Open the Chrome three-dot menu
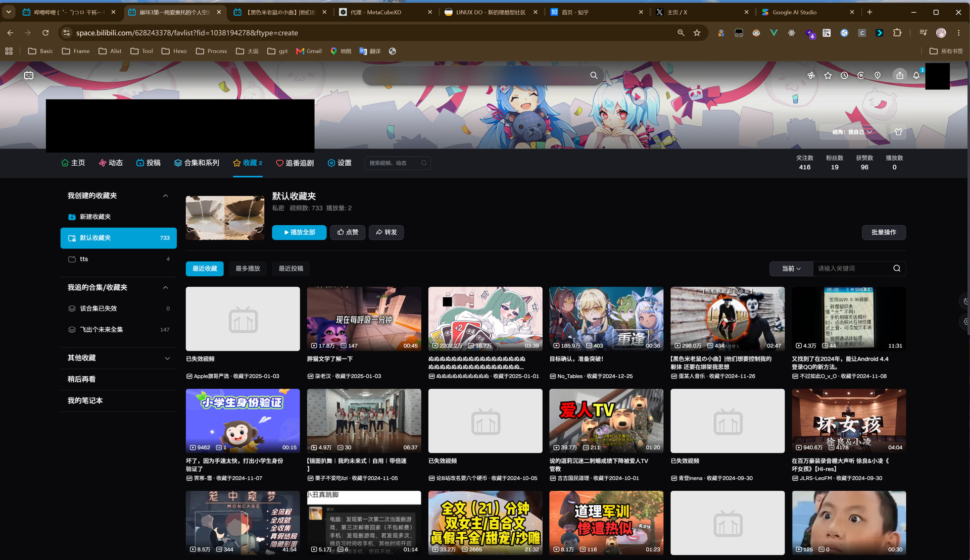Viewport: 970px width, 560px height. coord(959,33)
